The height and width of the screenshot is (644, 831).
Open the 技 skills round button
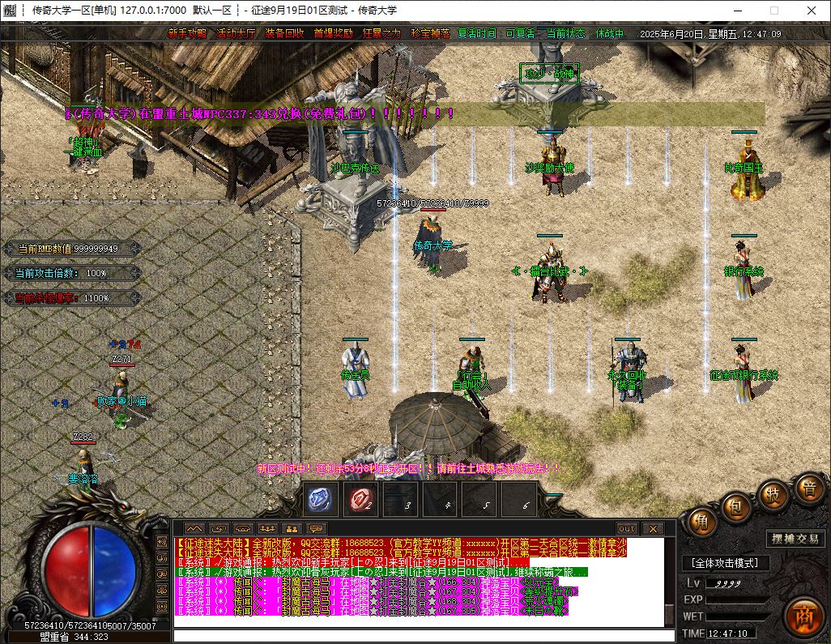tap(773, 496)
